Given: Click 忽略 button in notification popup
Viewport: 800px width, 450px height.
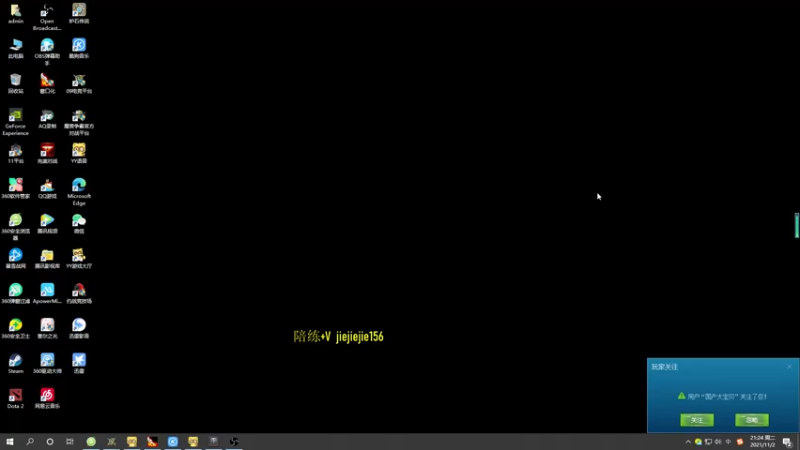Looking at the screenshot, I should pyautogui.click(x=752, y=420).
